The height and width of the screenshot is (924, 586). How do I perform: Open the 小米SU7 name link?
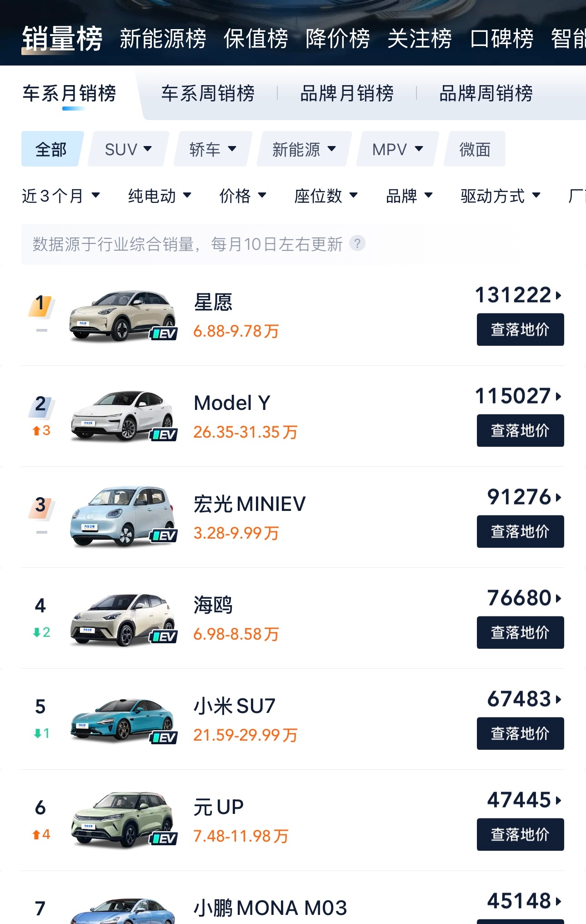pyautogui.click(x=235, y=706)
